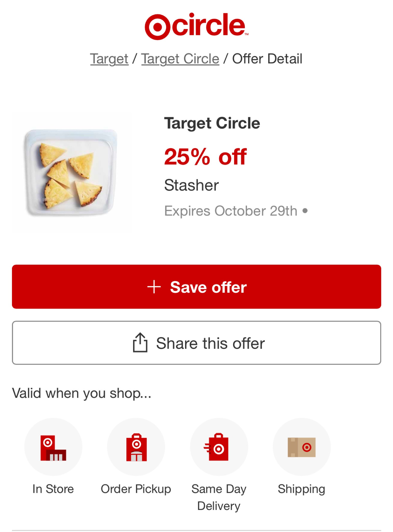The width and height of the screenshot is (393, 532).
Task: Go to Target Circle breadcrumb link
Action: tap(180, 59)
